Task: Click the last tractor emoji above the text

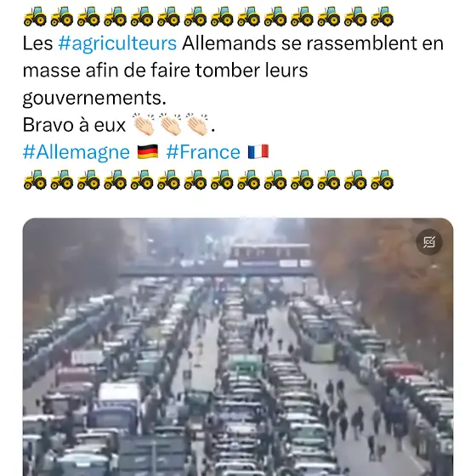Action: [x=382, y=16]
